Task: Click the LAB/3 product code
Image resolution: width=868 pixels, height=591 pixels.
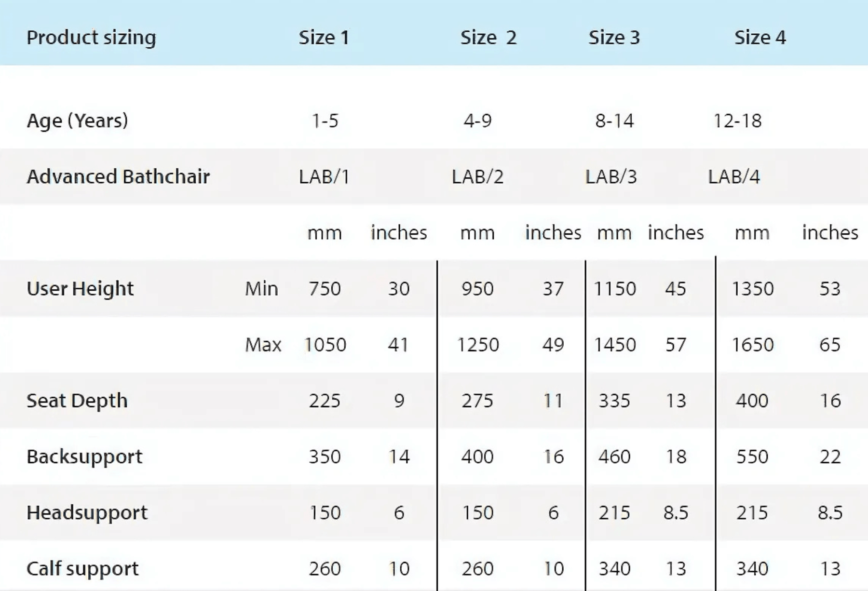Action: pos(611,177)
